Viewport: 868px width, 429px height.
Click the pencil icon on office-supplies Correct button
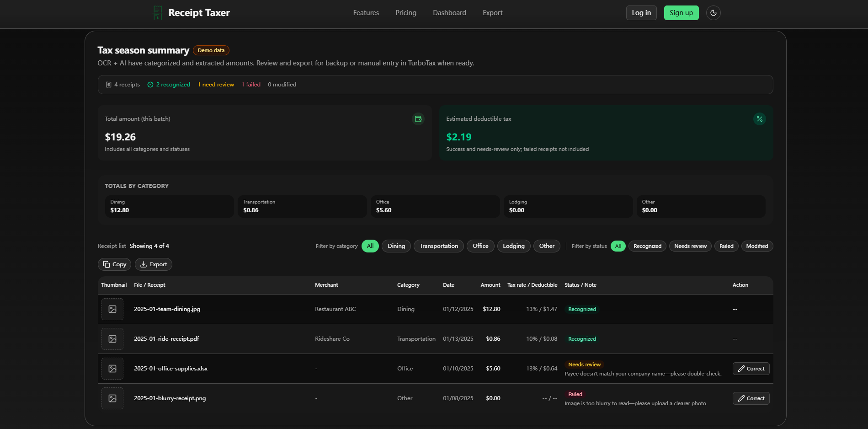point(741,368)
